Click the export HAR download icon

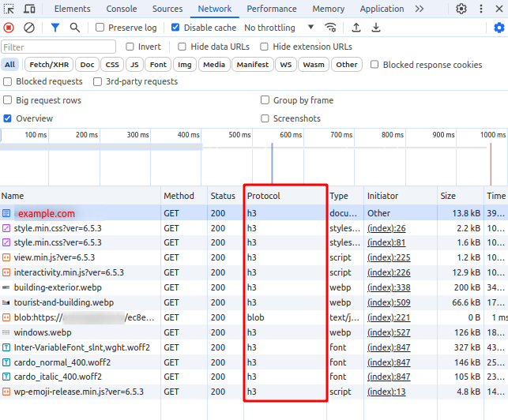click(376, 28)
